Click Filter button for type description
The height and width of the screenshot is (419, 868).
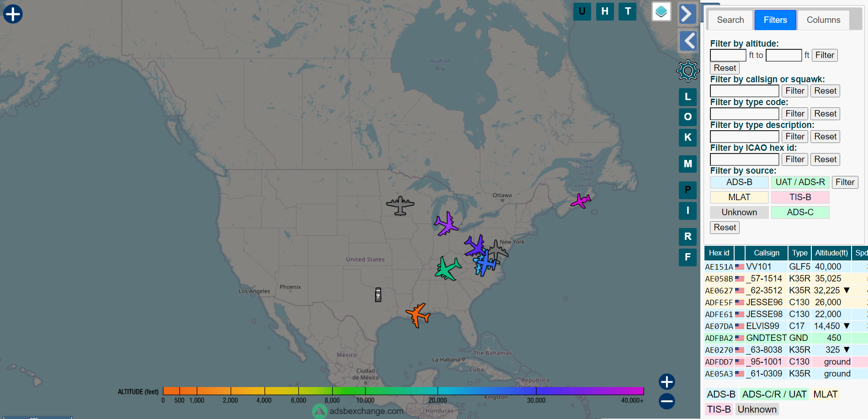point(795,137)
